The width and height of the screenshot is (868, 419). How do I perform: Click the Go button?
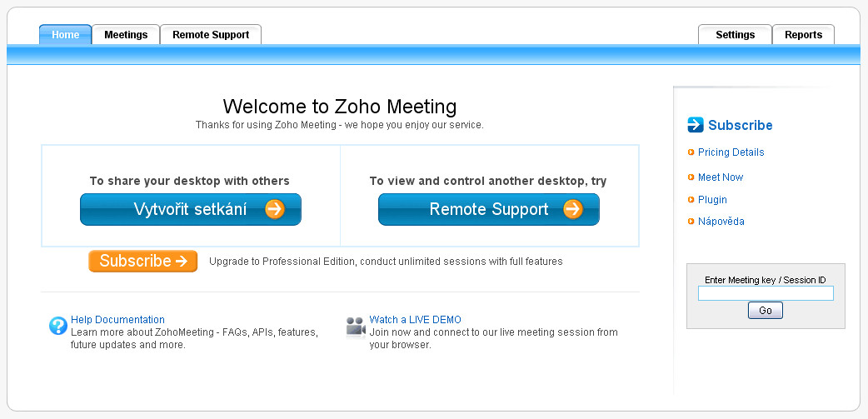(765, 311)
